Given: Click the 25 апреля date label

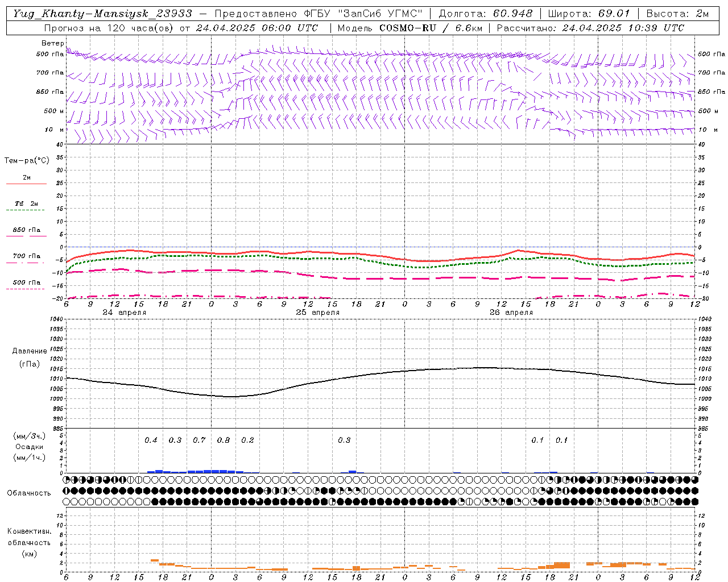Looking at the screenshot, I should click(318, 313).
